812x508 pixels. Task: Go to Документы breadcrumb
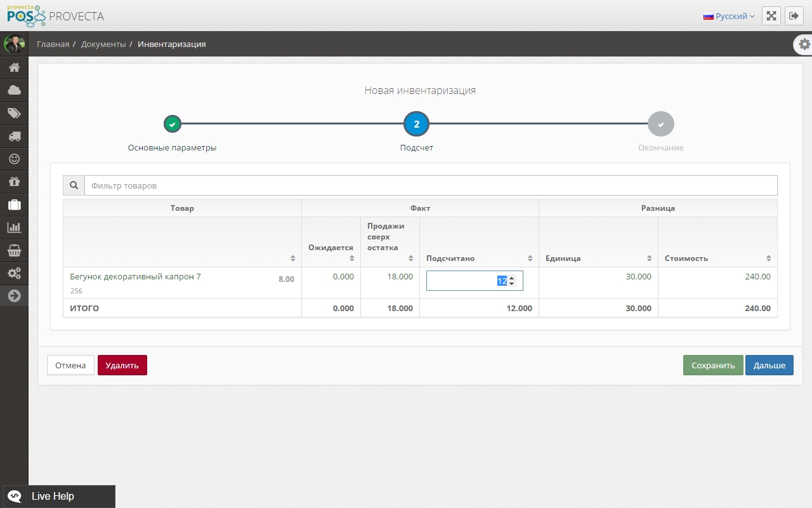tap(103, 44)
